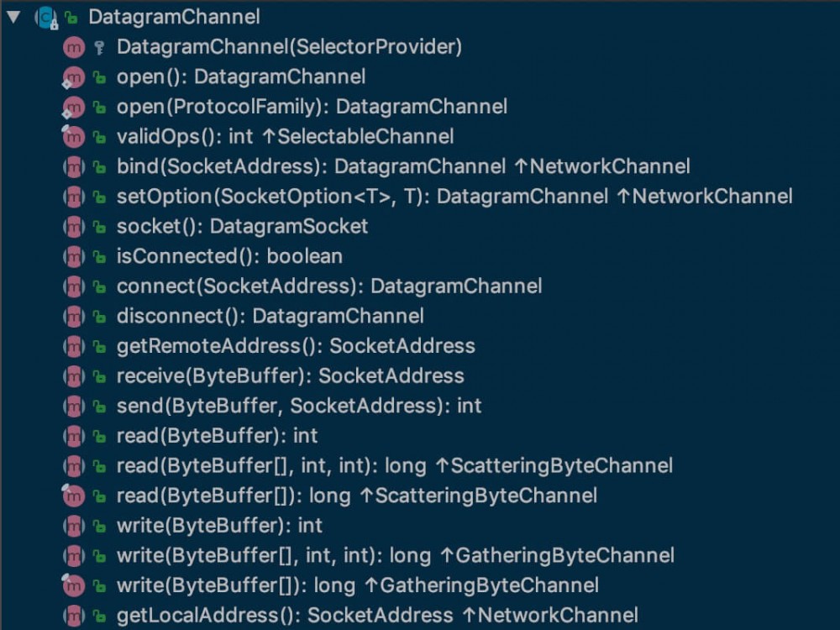Click the abstract method icon for open(ProtocolFamily)
Viewport: 840px width, 630px height.
(x=73, y=106)
